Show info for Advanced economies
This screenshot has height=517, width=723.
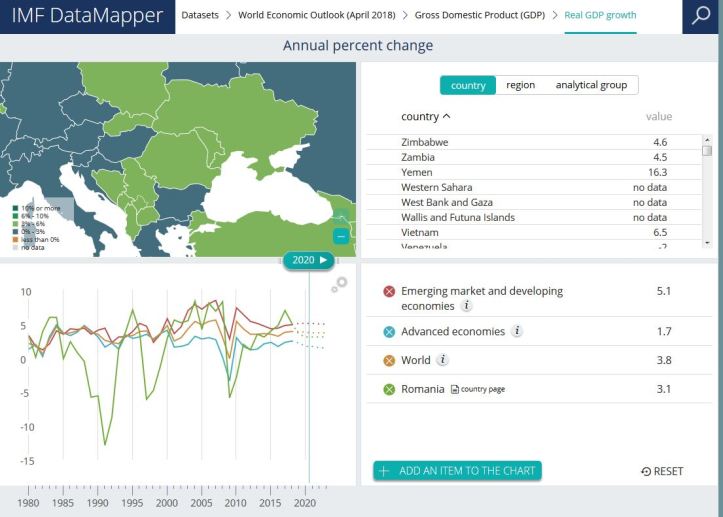coord(518,332)
